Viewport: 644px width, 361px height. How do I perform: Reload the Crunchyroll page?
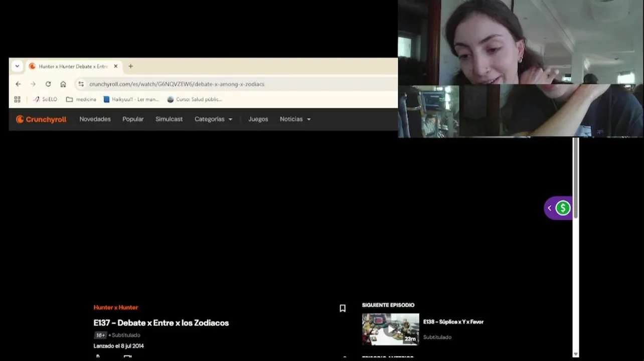[x=48, y=84]
